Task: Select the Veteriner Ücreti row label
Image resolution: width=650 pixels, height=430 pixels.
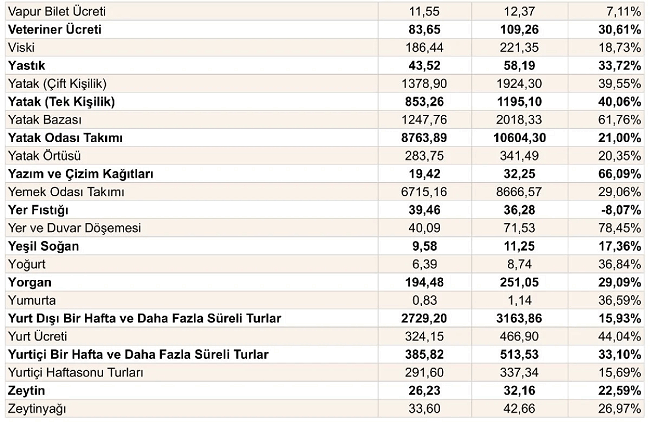Action: pos(55,29)
